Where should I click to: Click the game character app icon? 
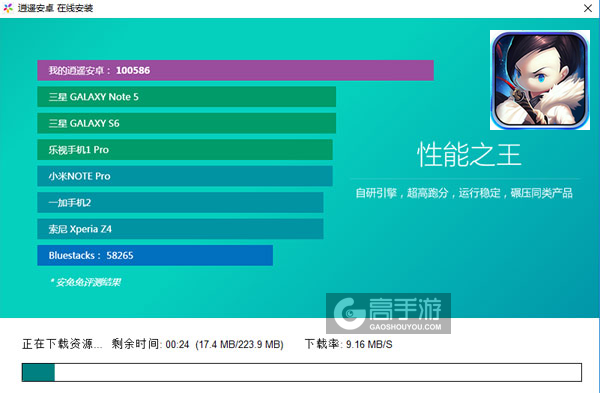540,80
